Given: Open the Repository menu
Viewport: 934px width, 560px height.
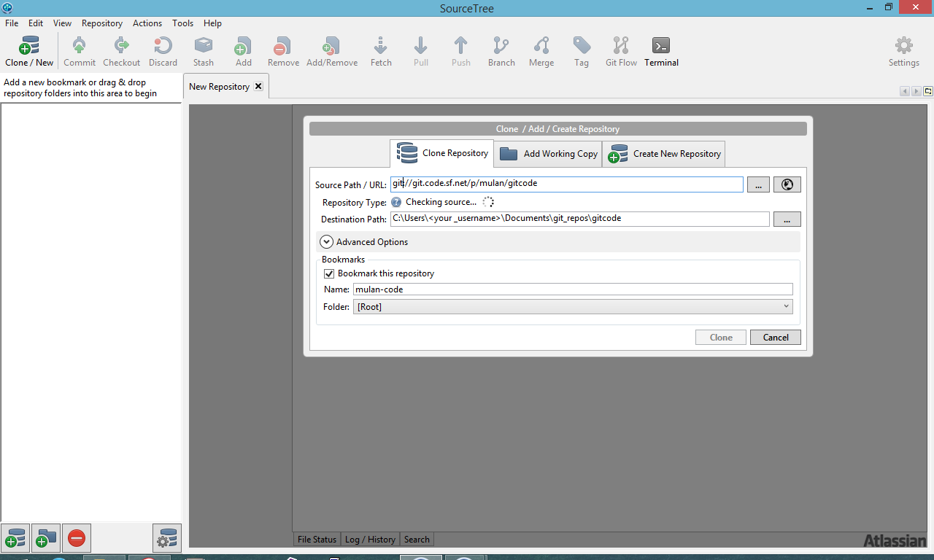Looking at the screenshot, I should pyautogui.click(x=102, y=23).
